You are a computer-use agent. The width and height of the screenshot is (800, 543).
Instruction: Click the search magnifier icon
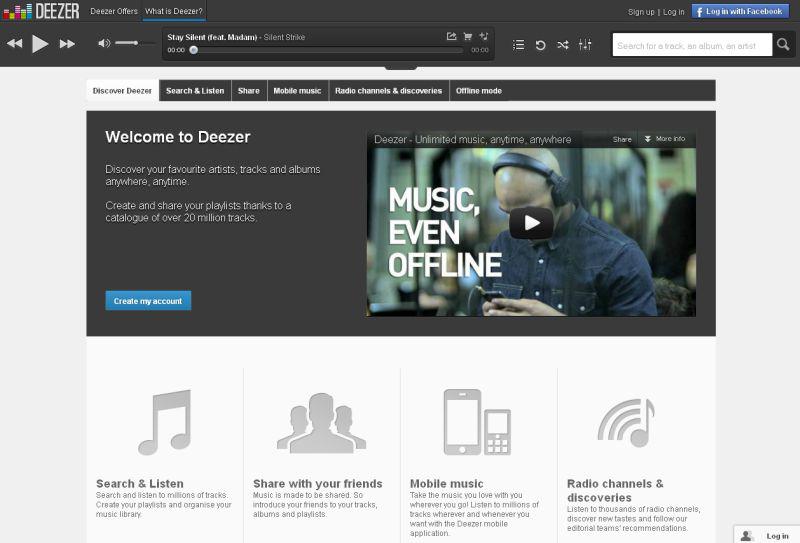786,45
